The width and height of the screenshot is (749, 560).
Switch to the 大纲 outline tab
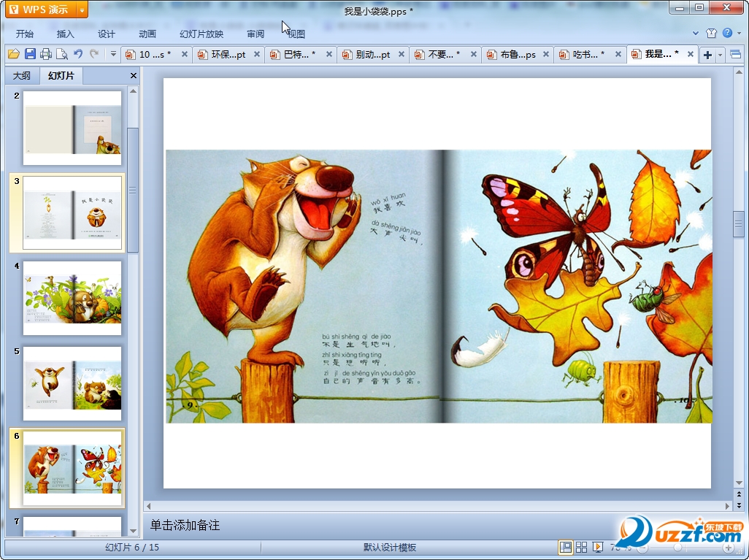[21, 75]
